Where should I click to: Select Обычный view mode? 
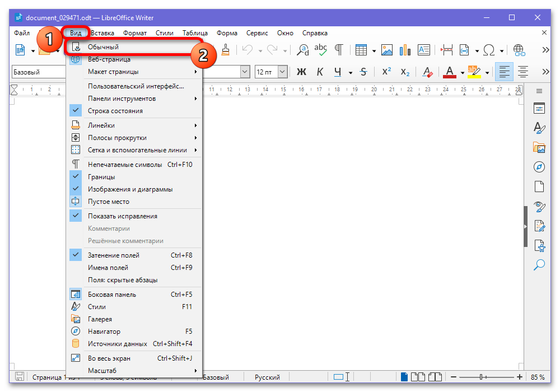pos(134,47)
